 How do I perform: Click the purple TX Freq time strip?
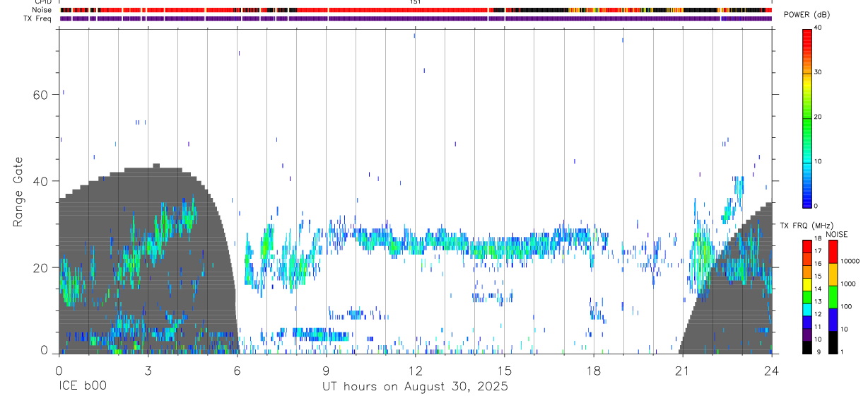point(416,18)
